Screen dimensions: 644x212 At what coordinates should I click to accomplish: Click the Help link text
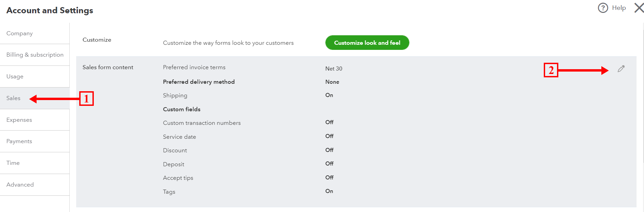[x=619, y=8]
